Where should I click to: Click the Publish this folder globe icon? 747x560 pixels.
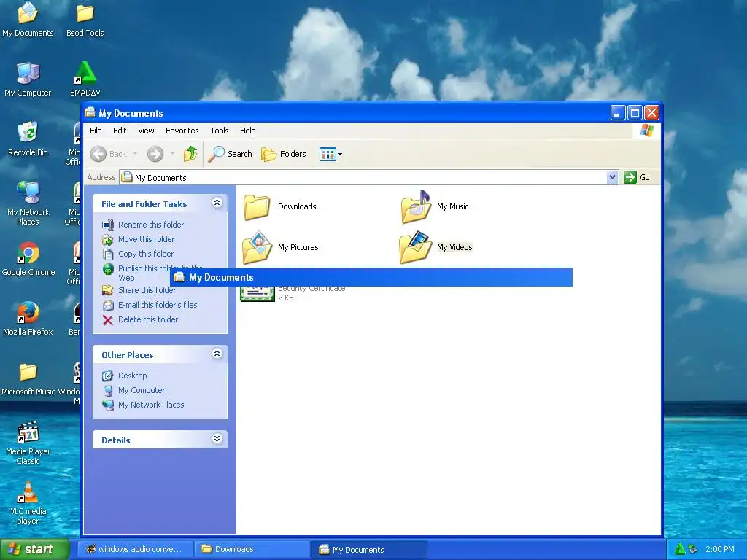pos(108,270)
